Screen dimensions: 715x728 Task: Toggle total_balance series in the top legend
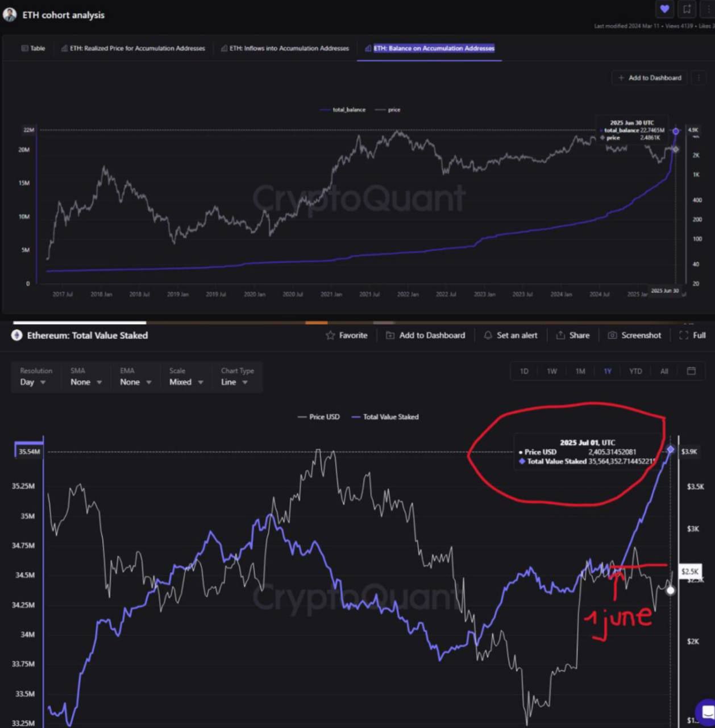click(x=343, y=110)
